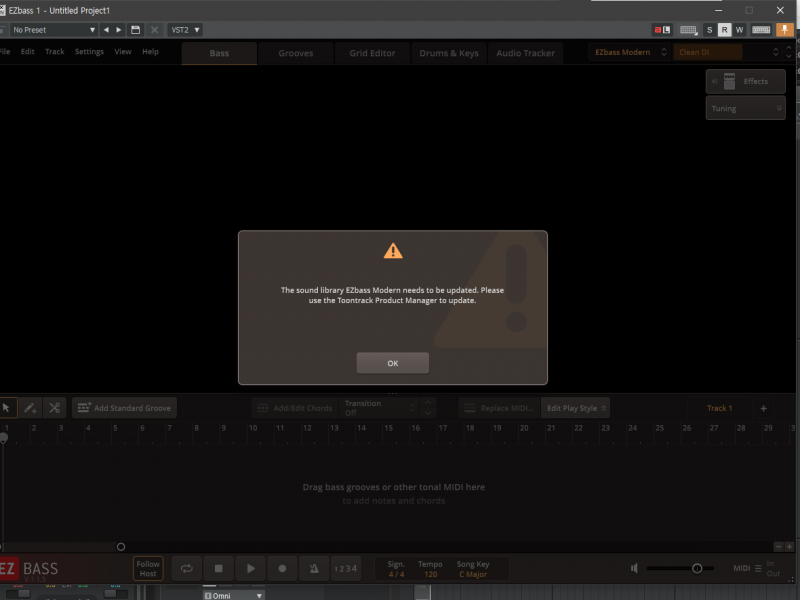Toggle the W write automation button
The height and width of the screenshot is (600, 800).
739,30
